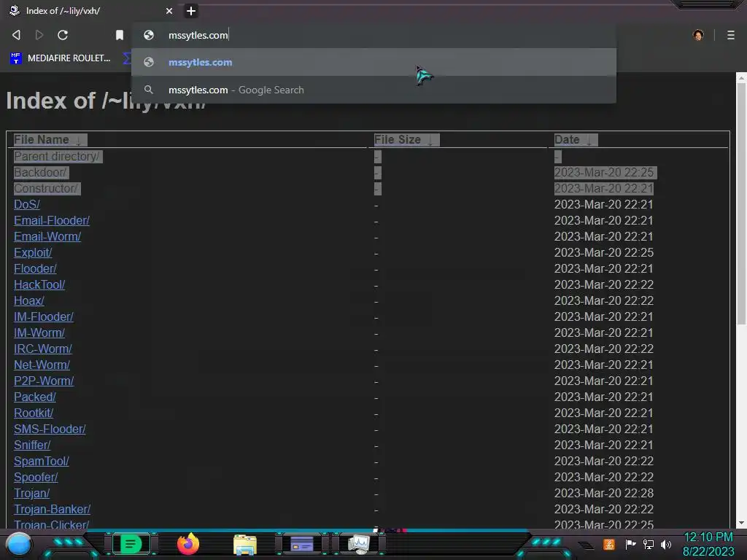Screen dimensions: 747x560
Task: Open the P2P-Worm/ folder
Action: (44, 381)
